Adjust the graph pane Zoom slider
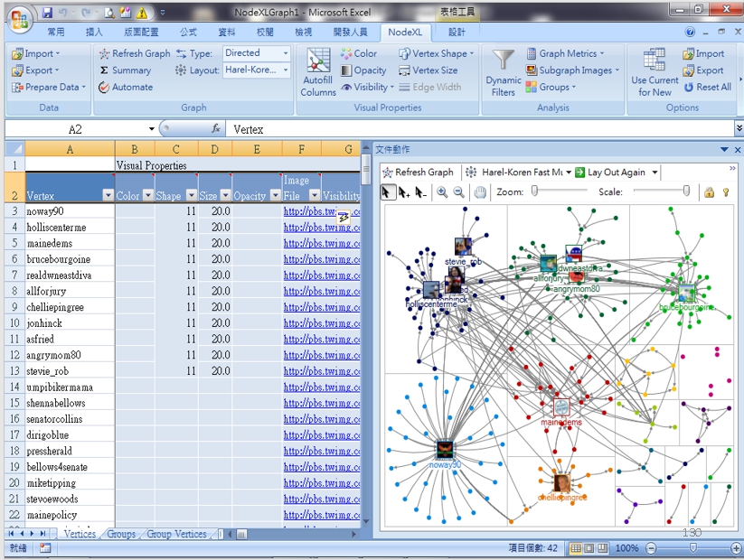The image size is (744, 560). click(x=534, y=191)
